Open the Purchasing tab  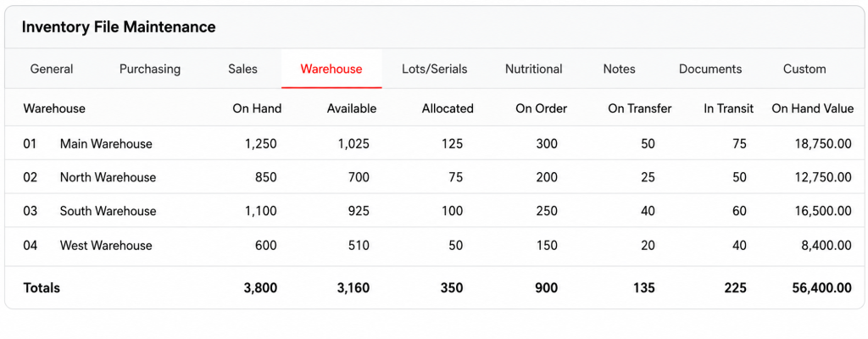(150, 69)
